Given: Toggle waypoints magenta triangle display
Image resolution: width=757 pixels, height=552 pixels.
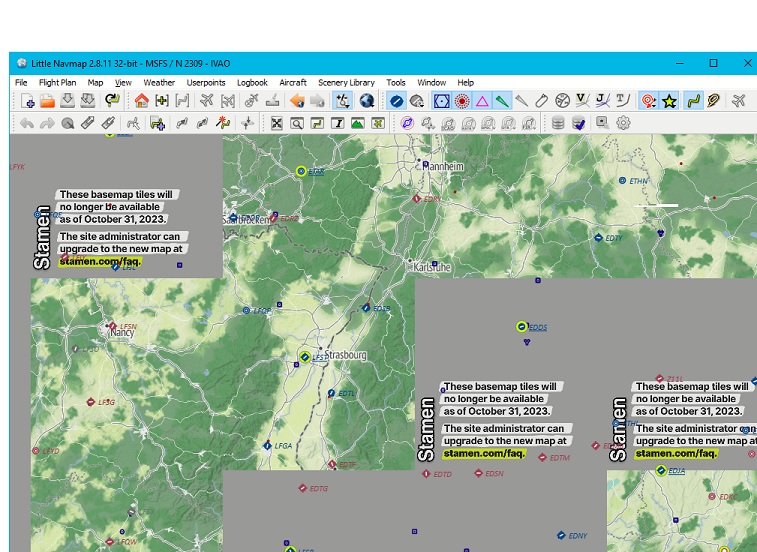Looking at the screenshot, I should 482,101.
